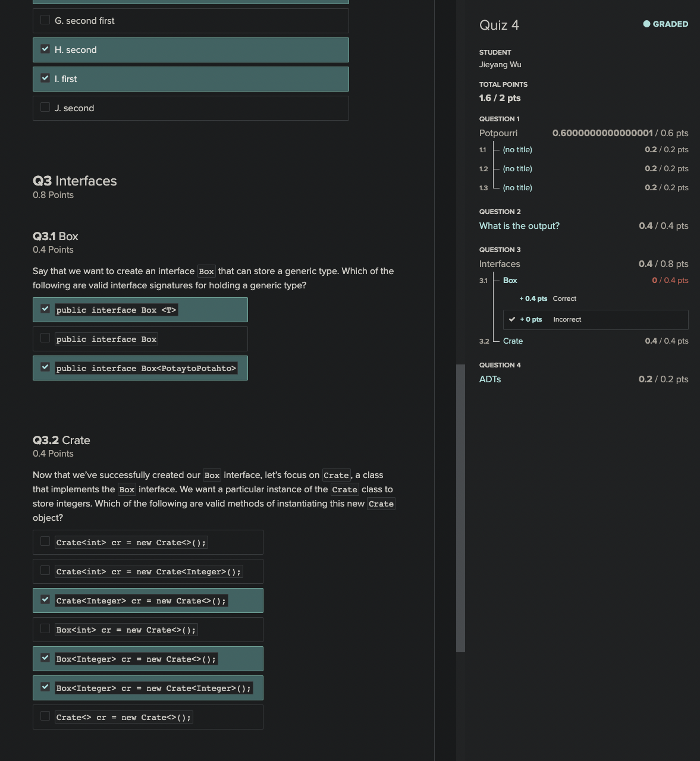Viewport: 700px width, 761px height.
Task: Check 'Box<int> cr = new Crate<>();' option
Action: pos(45,629)
